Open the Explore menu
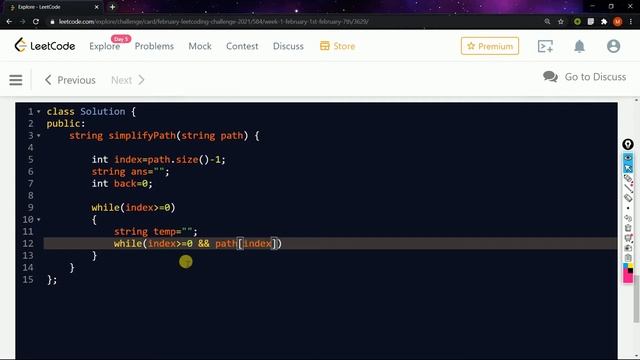640x360 pixels. point(104,46)
